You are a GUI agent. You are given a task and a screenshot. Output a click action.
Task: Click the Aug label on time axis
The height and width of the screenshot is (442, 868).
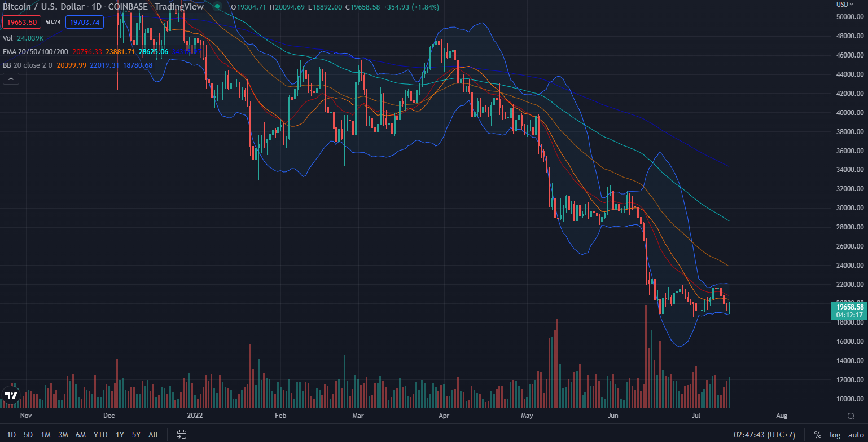click(782, 416)
